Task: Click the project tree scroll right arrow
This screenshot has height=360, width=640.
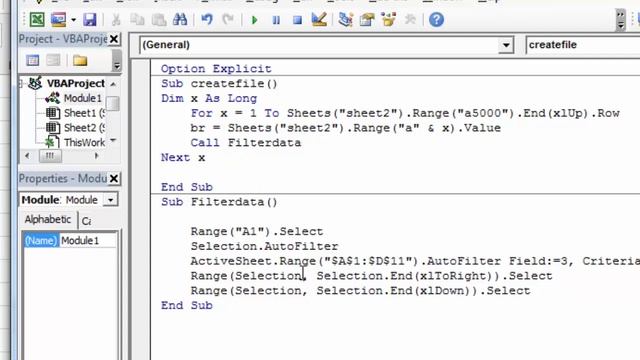Action: tap(97, 156)
